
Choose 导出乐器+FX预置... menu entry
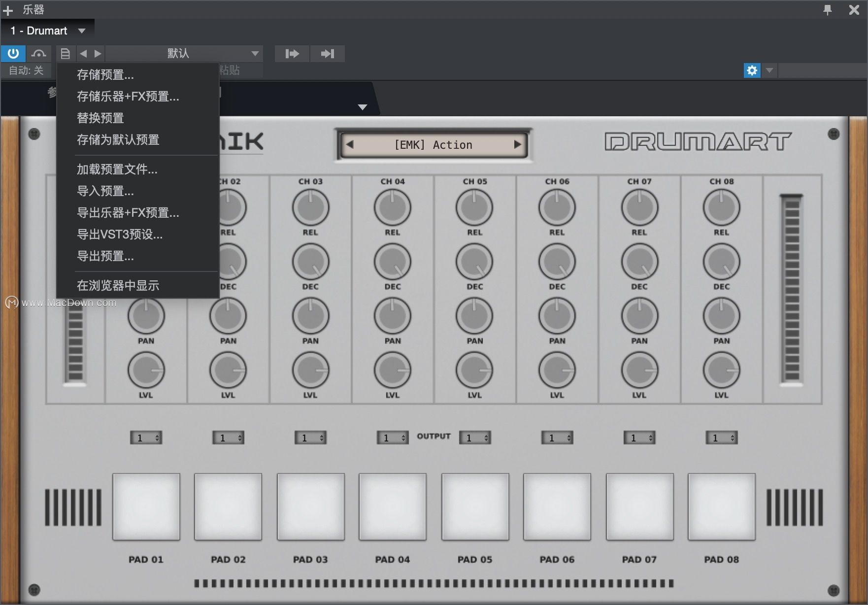[138, 213]
